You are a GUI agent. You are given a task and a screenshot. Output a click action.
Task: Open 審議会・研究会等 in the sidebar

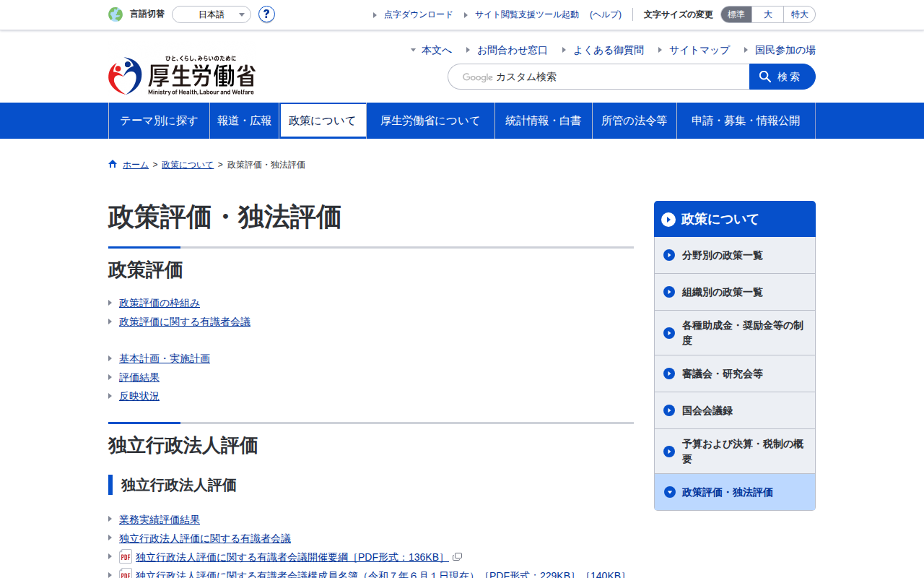pos(735,374)
